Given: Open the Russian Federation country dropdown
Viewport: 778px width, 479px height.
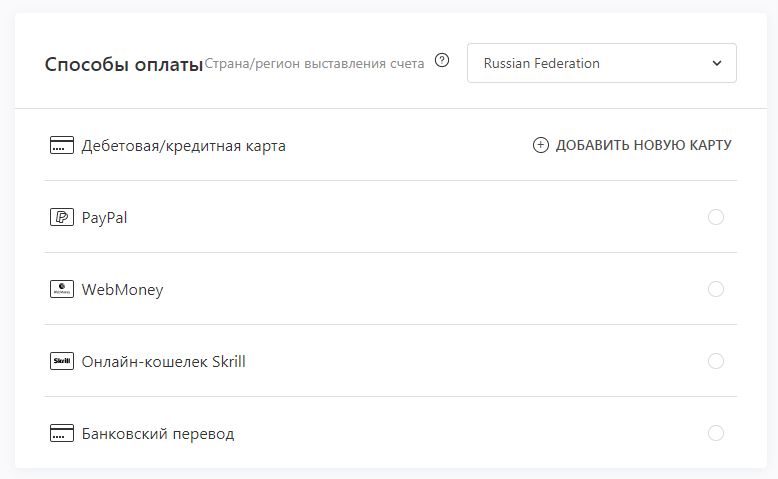Looking at the screenshot, I should (602, 63).
